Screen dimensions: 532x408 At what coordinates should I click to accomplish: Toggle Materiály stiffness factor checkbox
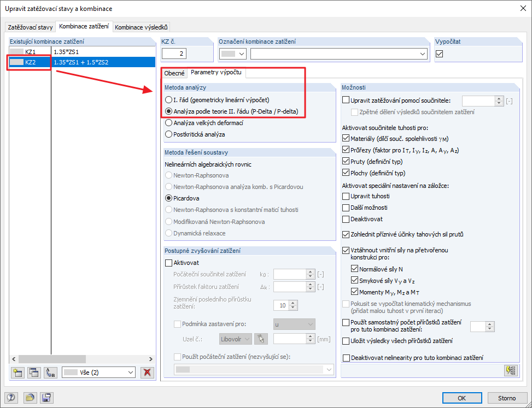[x=346, y=138]
